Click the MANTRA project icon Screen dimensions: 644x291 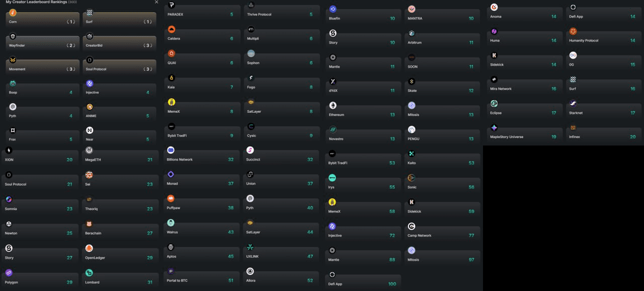coord(412,9)
